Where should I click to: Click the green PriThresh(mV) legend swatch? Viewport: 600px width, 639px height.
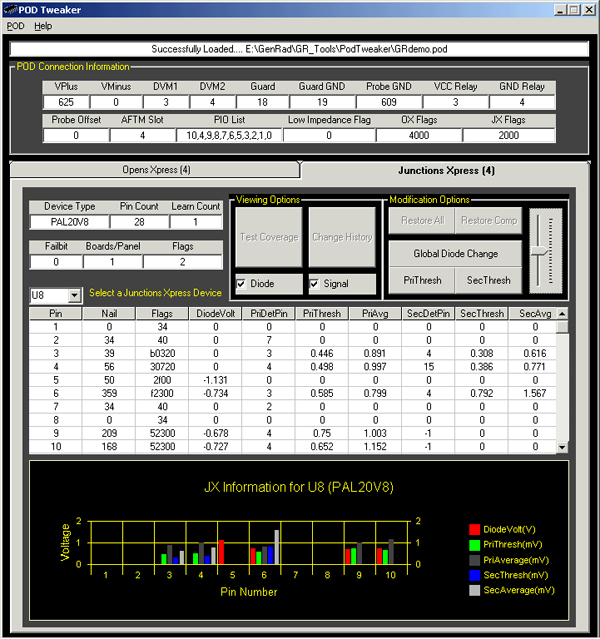(x=474, y=545)
